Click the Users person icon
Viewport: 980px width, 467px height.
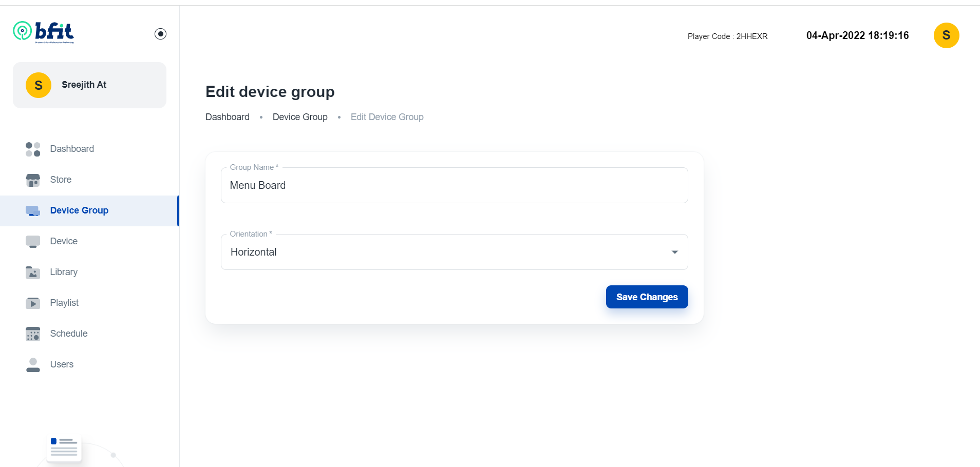click(x=33, y=365)
